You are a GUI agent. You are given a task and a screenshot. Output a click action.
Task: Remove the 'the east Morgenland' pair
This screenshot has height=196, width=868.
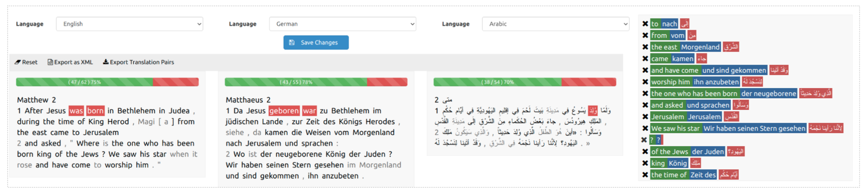[x=645, y=47]
